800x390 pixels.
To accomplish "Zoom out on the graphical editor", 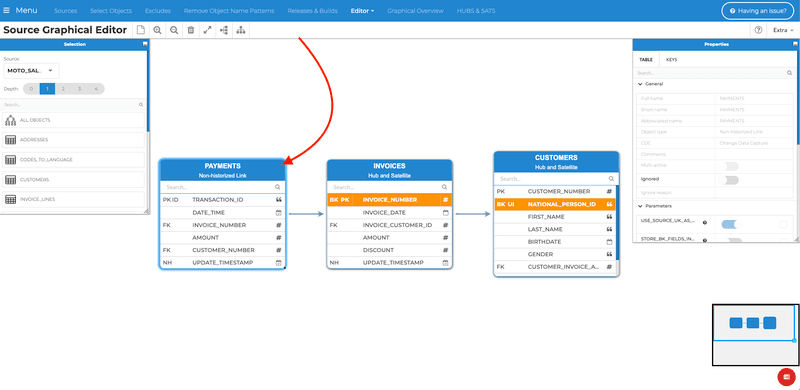I will pyautogui.click(x=174, y=30).
